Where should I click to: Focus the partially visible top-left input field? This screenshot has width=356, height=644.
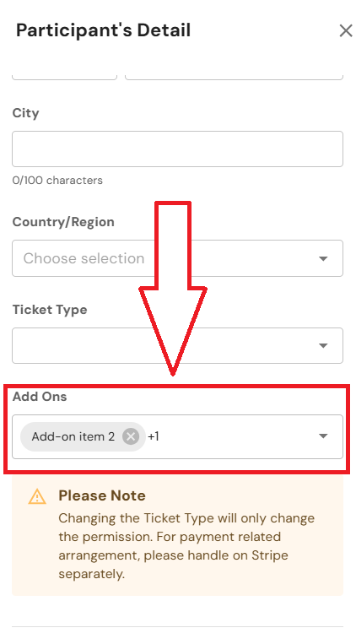64,76
